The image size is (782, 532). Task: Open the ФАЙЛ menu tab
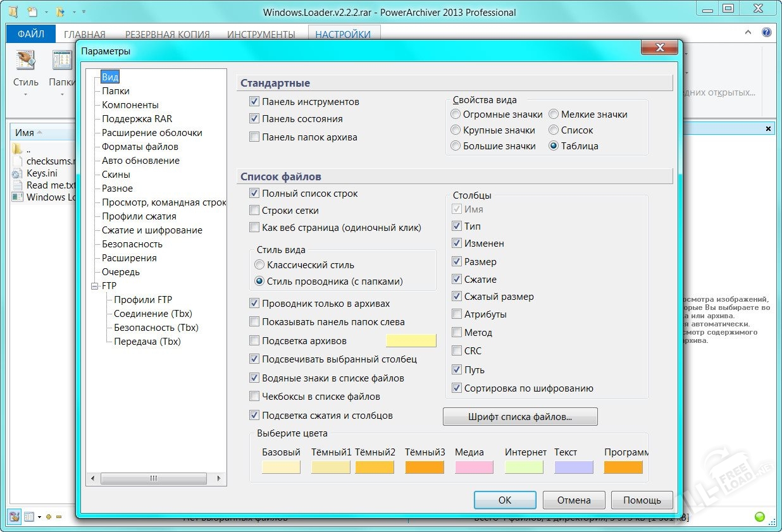[30, 34]
